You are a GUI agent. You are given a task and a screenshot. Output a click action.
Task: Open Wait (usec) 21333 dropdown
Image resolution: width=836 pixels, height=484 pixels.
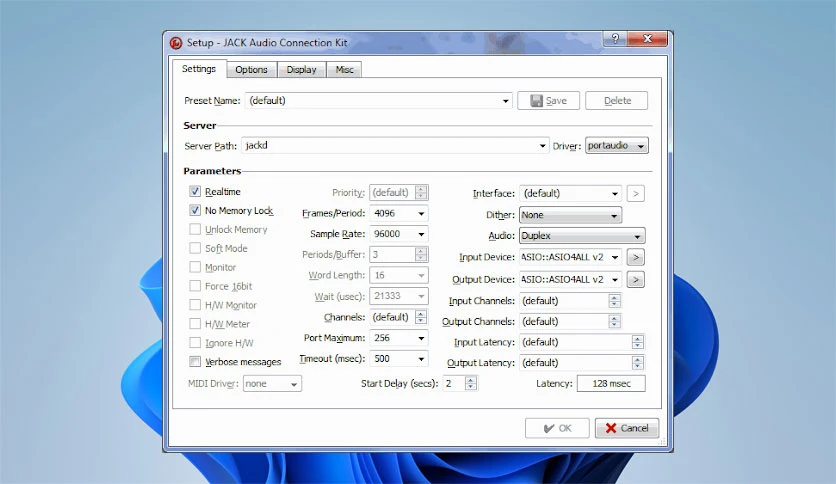(399, 296)
